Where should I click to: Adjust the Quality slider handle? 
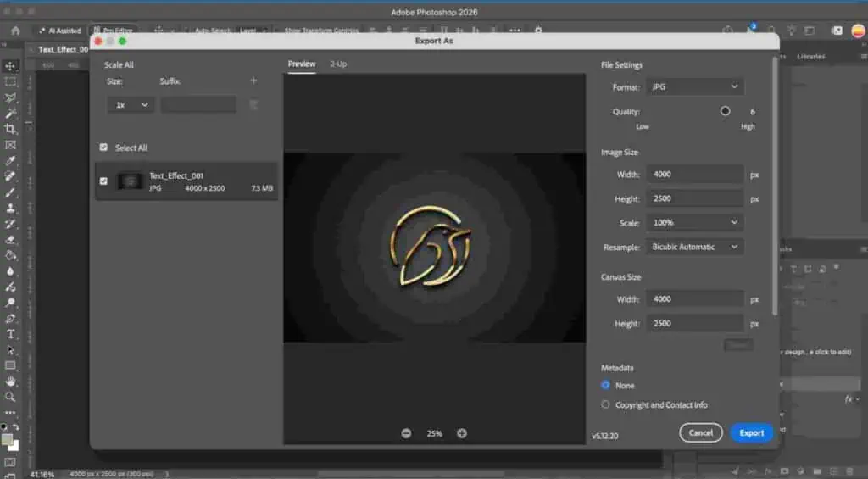tap(726, 111)
